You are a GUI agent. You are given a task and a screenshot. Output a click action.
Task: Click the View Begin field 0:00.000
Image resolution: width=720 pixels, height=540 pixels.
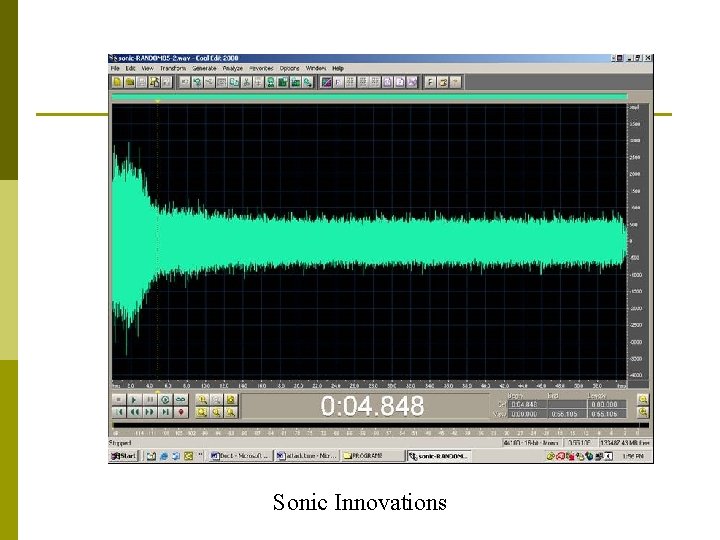(527, 414)
